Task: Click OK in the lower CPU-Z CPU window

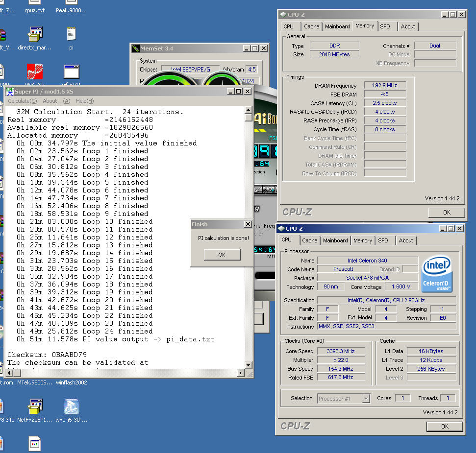Action: point(445,427)
